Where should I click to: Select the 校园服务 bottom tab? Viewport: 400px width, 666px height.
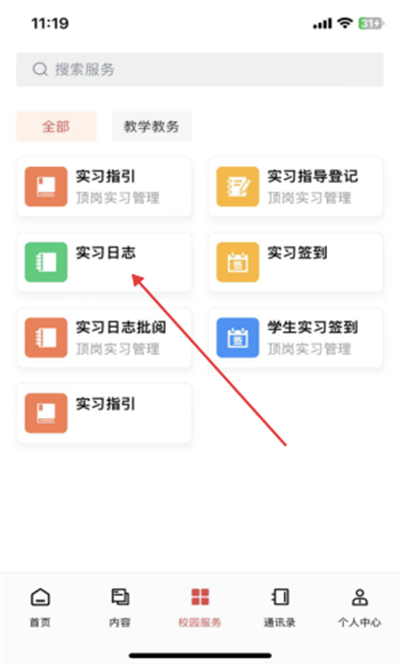[x=200, y=607]
